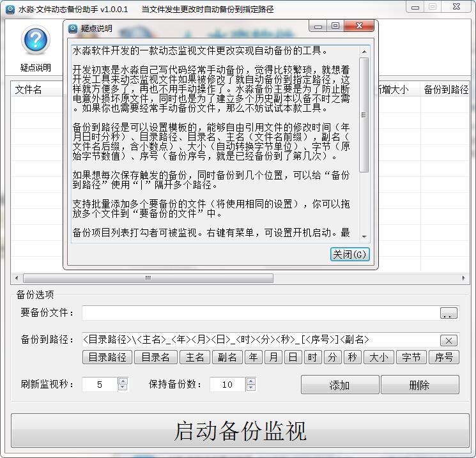Click the X icon to clear 备份到路径
The image size is (476, 458).
449,340
